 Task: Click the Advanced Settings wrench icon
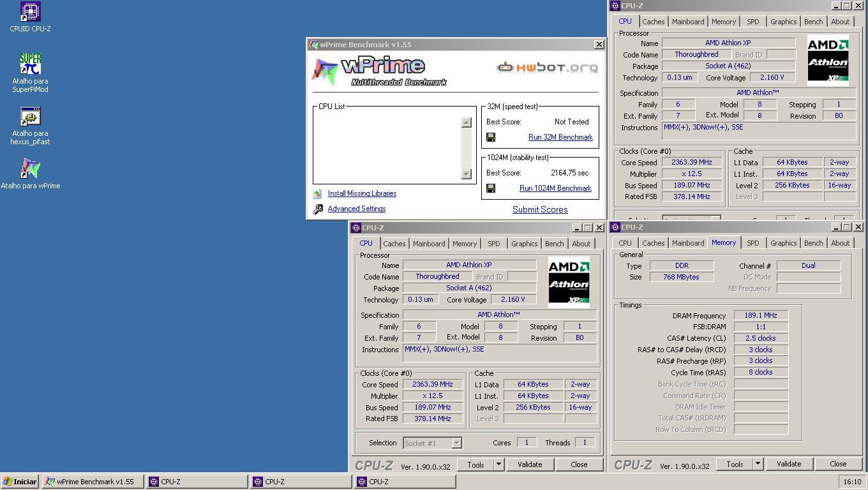coord(318,209)
